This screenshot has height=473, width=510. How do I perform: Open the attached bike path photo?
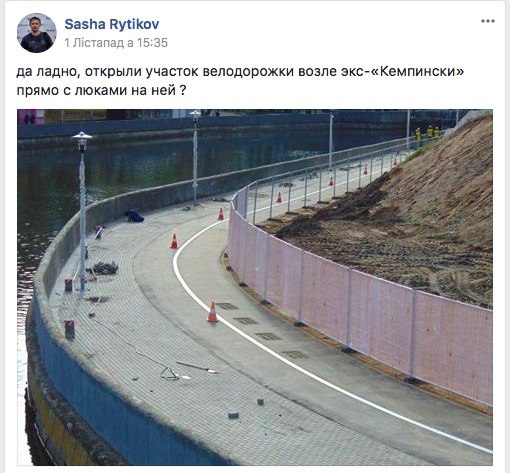click(x=255, y=287)
